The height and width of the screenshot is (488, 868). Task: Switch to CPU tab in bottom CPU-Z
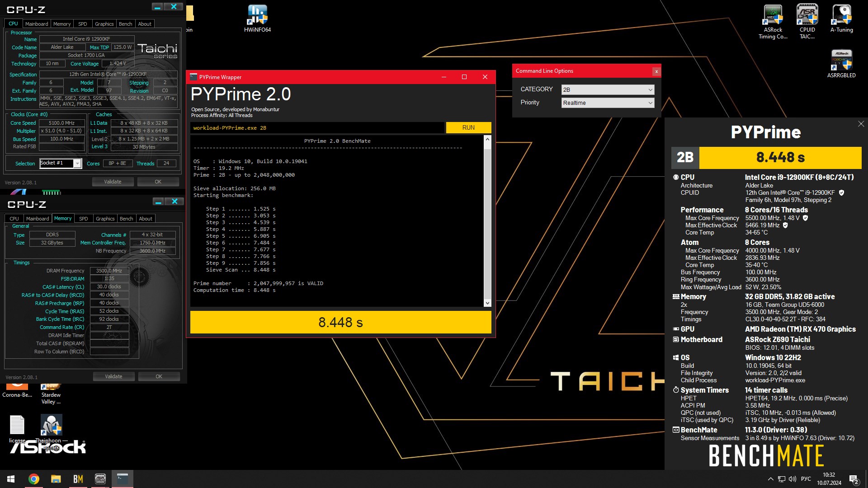click(x=14, y=219)
